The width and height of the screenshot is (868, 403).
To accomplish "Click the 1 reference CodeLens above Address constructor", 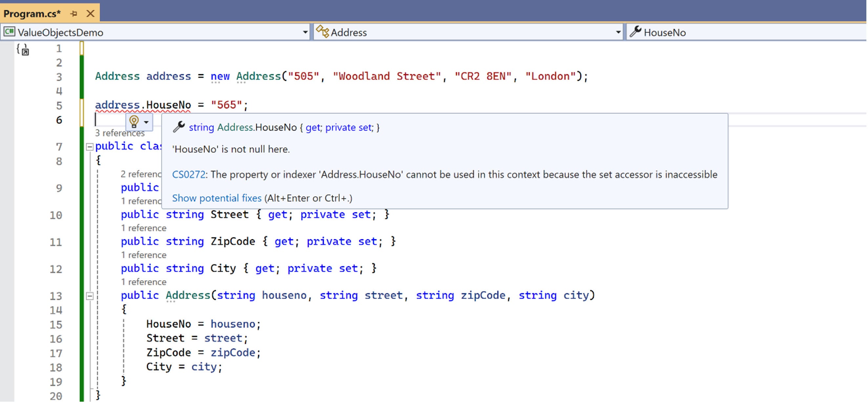I will coord(144,282).
